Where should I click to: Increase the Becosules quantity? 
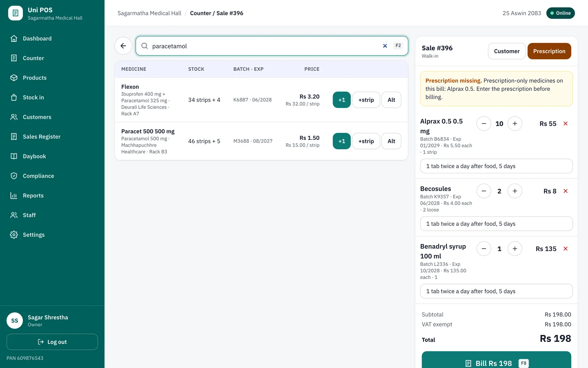[515, 191]
